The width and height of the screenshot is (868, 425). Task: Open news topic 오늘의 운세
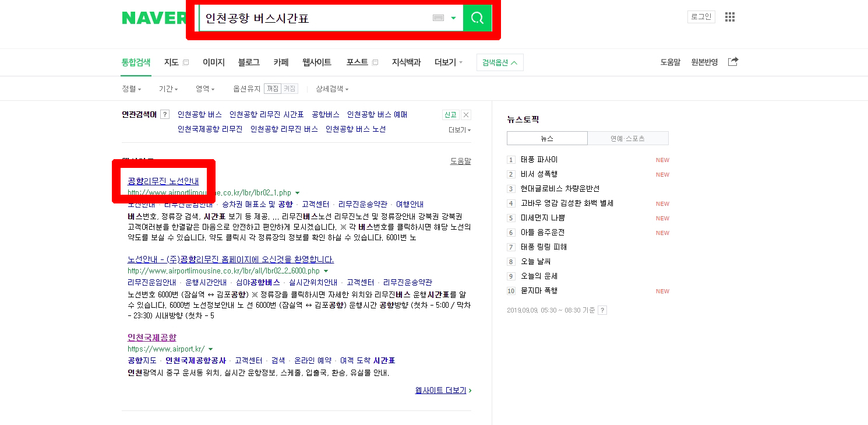(x=539, y=276)
